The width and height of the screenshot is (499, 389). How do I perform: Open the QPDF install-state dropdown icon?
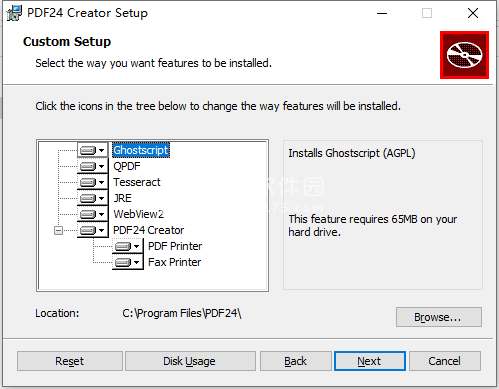pyautogui.click(x=93, y=166)
